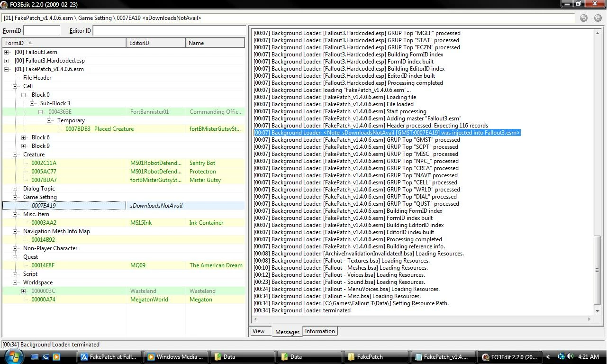The height and width of the screenshot is (364, 607).
Task: Click the record path address bar
Action: click(289, 18)
